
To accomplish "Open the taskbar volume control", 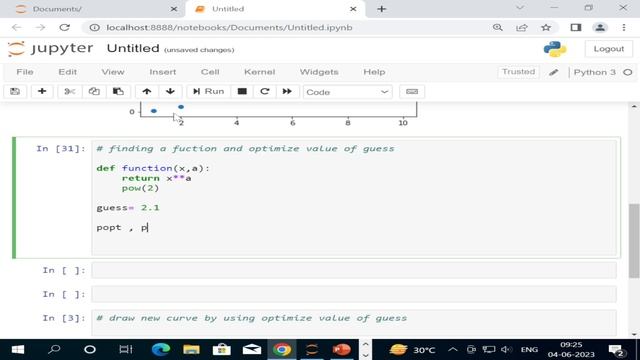I will tap(506, 349).
